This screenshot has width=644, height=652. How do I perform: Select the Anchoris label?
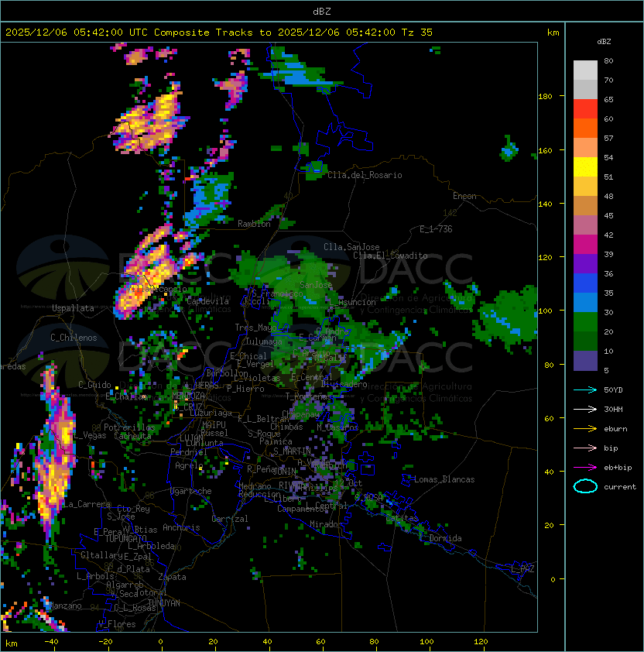181,527
